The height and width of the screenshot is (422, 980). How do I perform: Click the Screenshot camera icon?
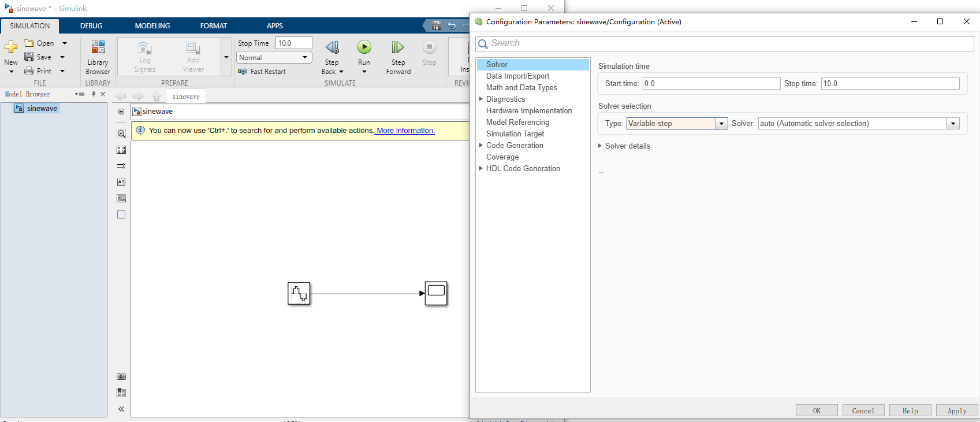pos(121,376)
